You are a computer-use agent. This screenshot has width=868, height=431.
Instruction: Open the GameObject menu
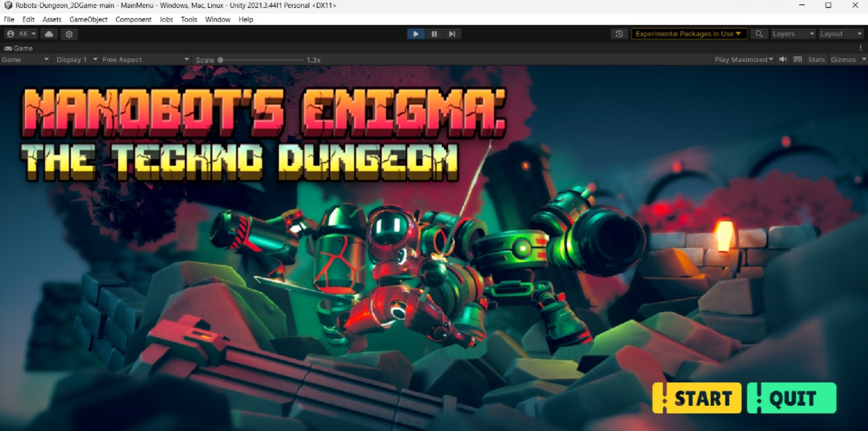coord(89,19)
